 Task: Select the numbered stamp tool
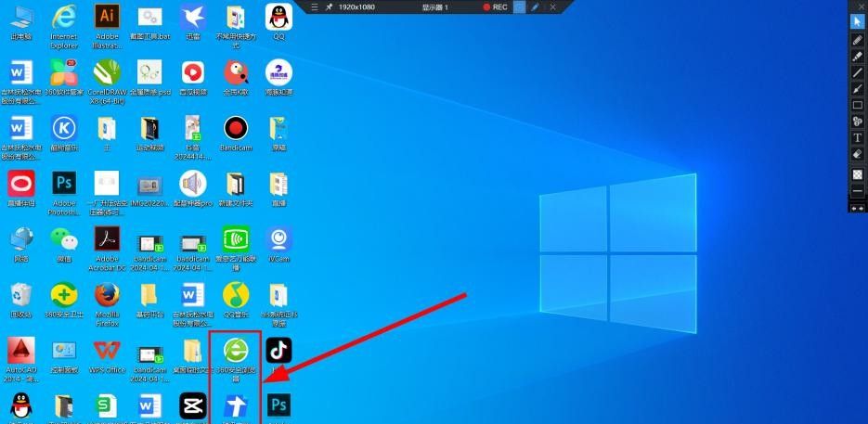tap(858, 122)
